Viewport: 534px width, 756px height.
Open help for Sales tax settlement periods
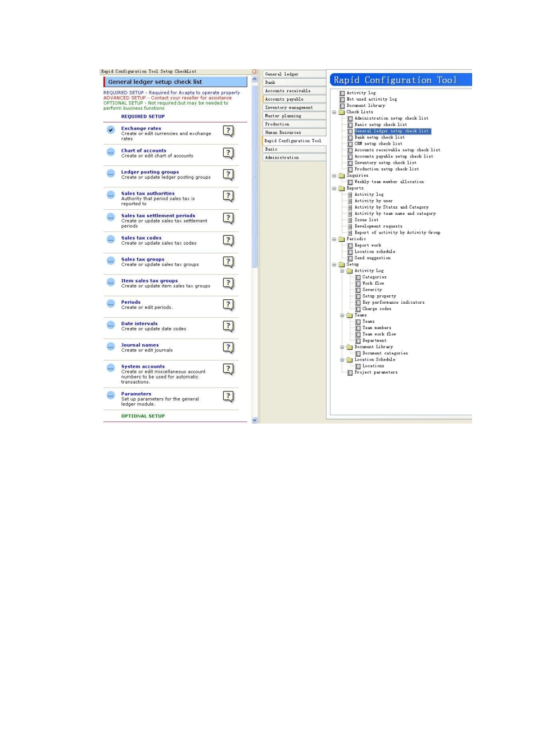[x=228, y=218]
